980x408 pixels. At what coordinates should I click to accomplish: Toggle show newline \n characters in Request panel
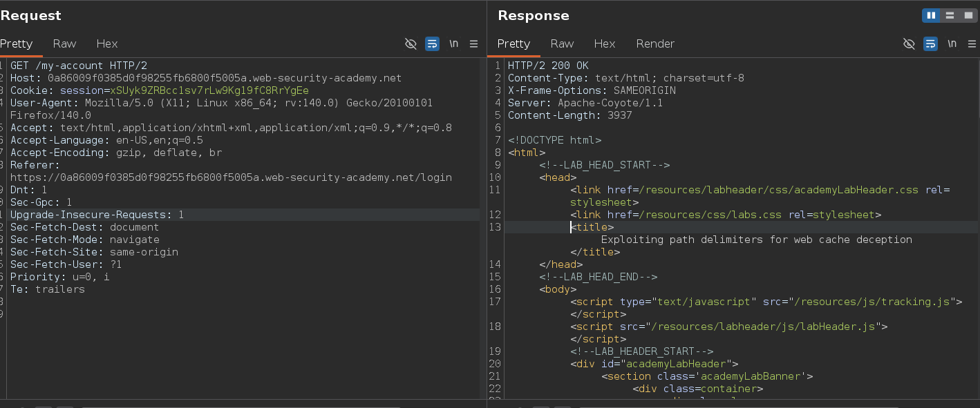453,43
